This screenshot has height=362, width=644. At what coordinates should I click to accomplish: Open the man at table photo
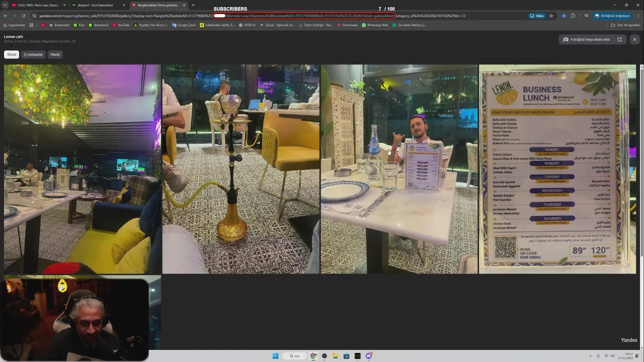tap(399, 169)
